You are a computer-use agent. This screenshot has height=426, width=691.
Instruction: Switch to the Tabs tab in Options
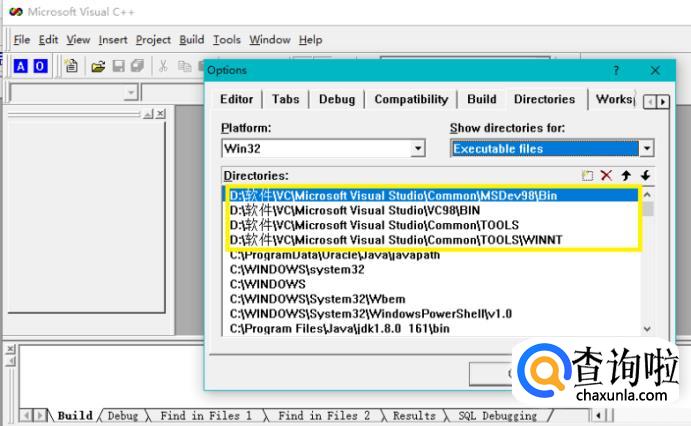[x=286, y=99]
